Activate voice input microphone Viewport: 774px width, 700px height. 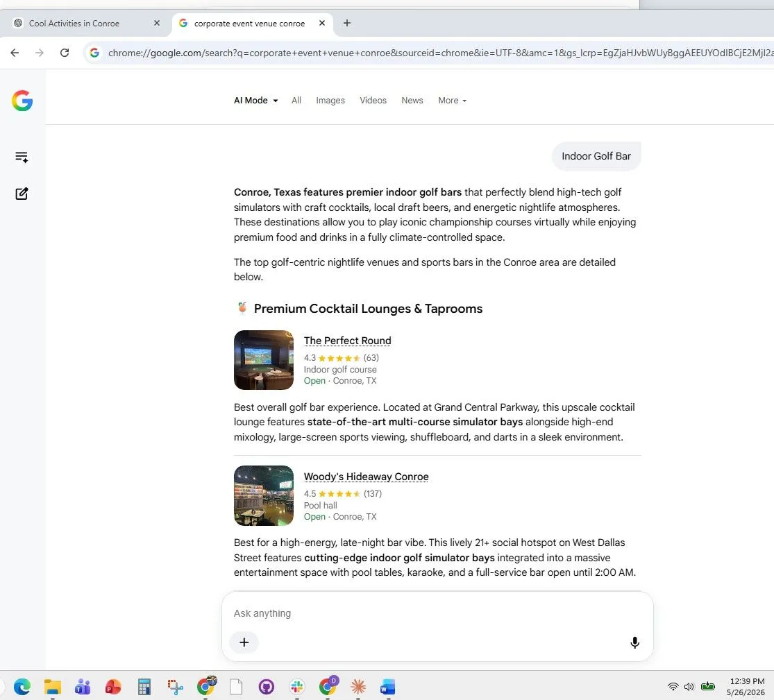[x=634, y=642]
